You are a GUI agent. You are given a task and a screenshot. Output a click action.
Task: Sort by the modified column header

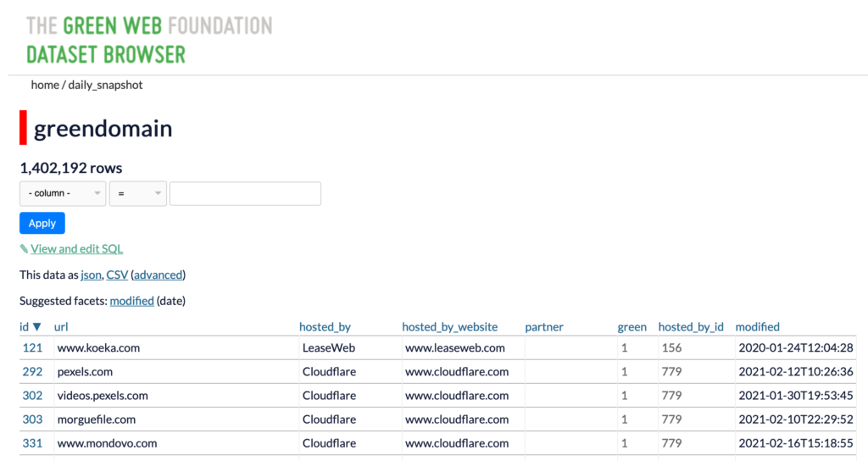click(757, 327)
